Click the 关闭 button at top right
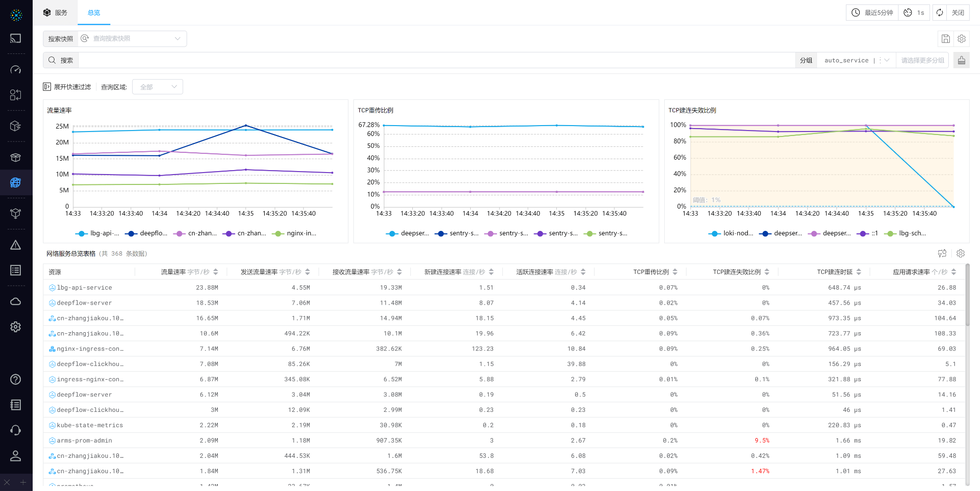 (958, 13)
